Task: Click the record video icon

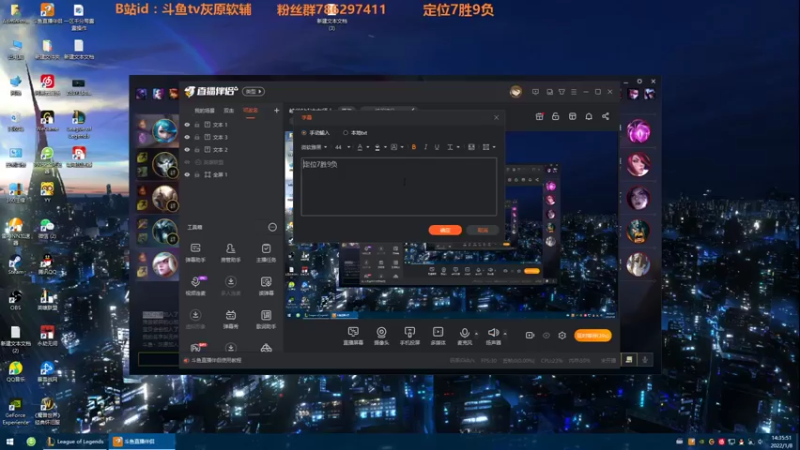Action: point(530,335)
